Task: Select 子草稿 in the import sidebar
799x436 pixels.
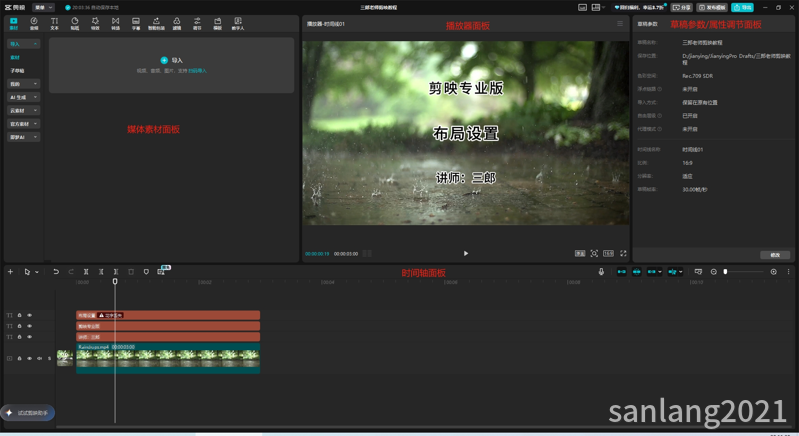Action: [17, 71]
